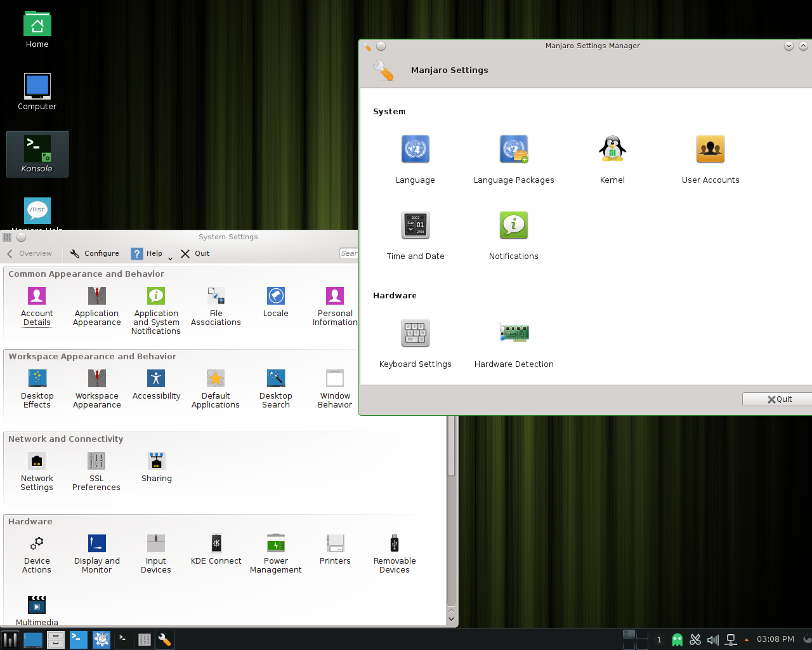Screen dimensions: 812x650
Task: Open Keyboard Settings module
Action: tap(416, 343)
